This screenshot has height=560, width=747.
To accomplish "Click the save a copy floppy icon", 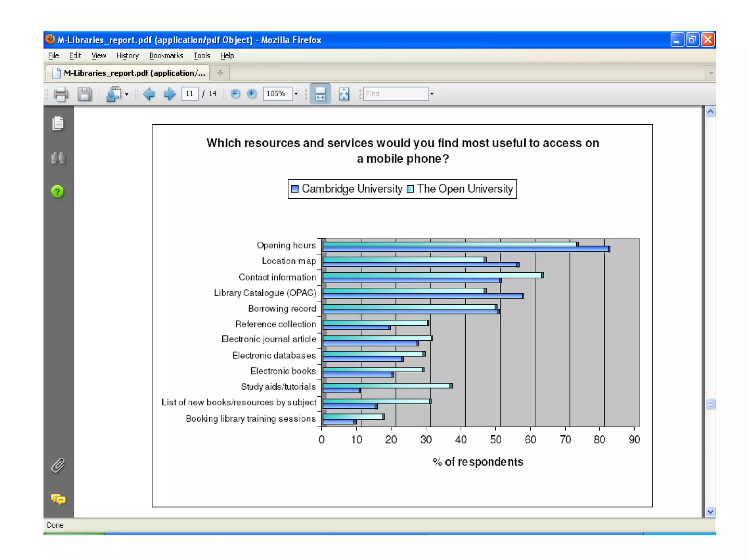I will tap(84, 94).
